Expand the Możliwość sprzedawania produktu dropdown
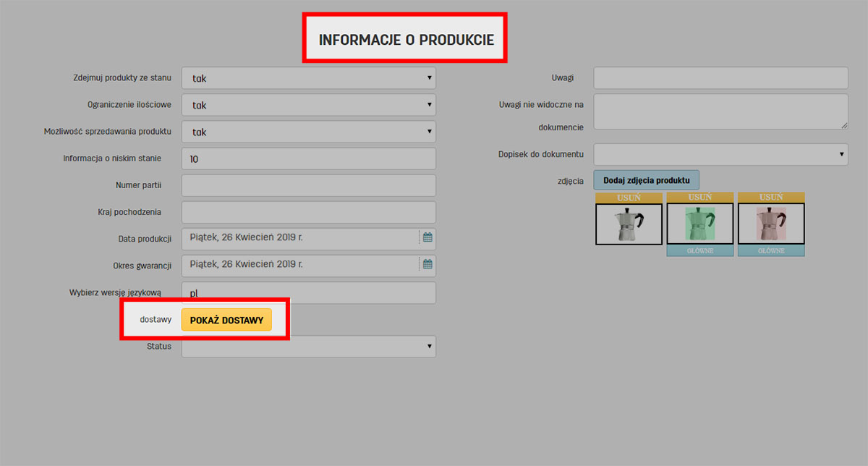868x466 pixels. tap(308, 132)
